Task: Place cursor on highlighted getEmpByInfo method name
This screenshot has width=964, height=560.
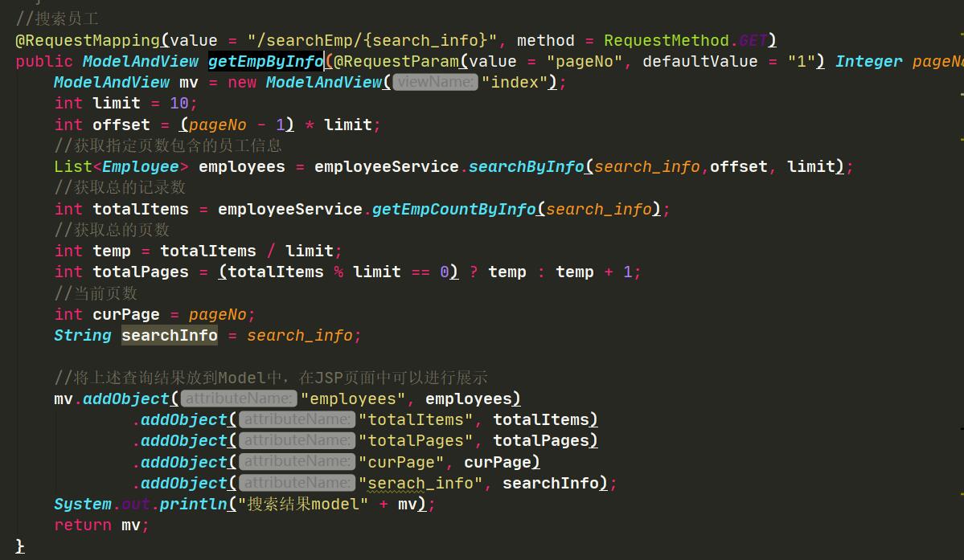Action: click(x=265, y=61)
